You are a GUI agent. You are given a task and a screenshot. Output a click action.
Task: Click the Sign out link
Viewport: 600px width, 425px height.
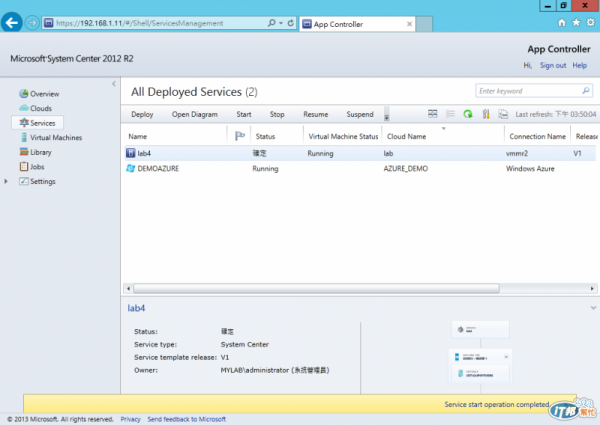coord(553,65)
